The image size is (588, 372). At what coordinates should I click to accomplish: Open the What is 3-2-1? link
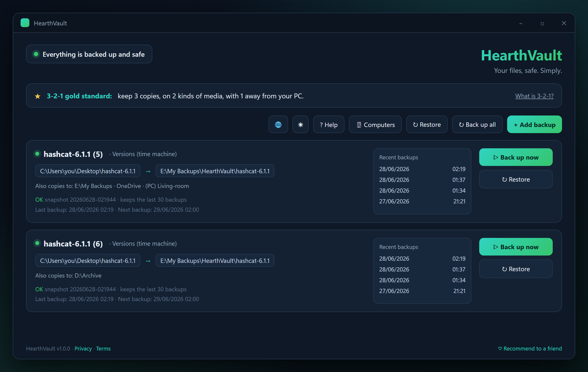click(x=534, y=96)
